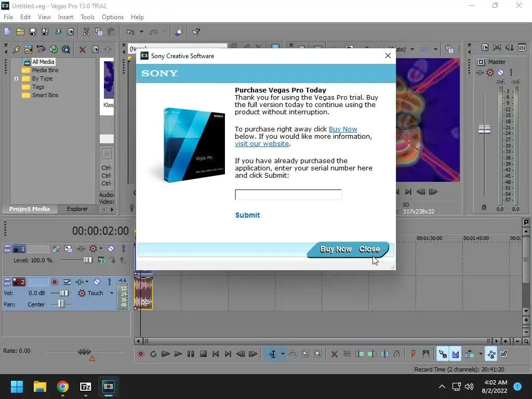The height and width of the screenshot is (399, 532).
Task: Activate the What's This Help pointer icon
Action: point(196,32)
